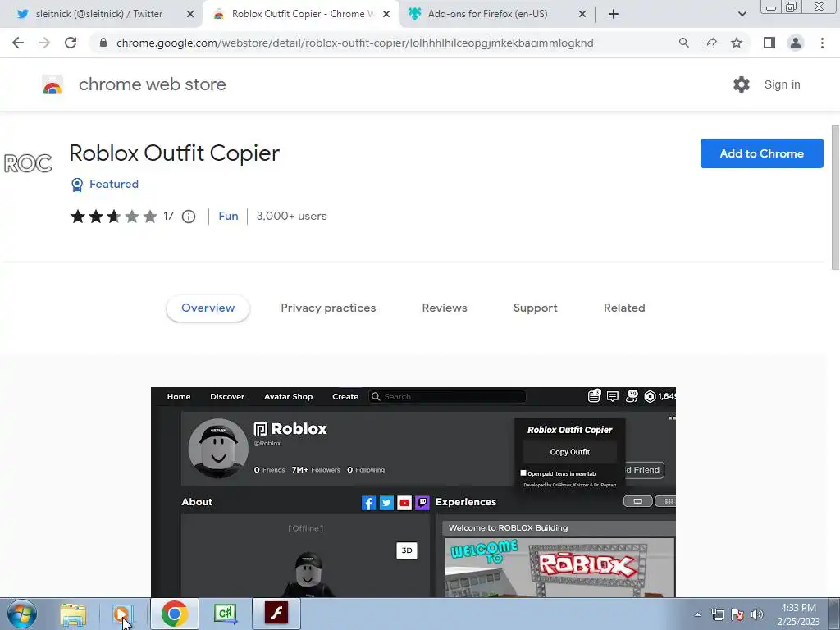The image size is (840, 630).
Task: Bookmark this page with the star
Action: tap(737, 43)
